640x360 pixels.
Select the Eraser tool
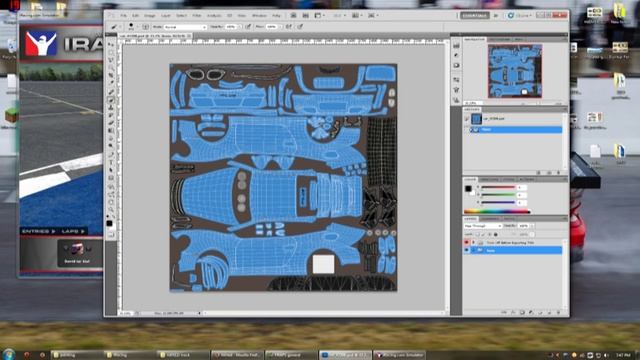[111, 123]
